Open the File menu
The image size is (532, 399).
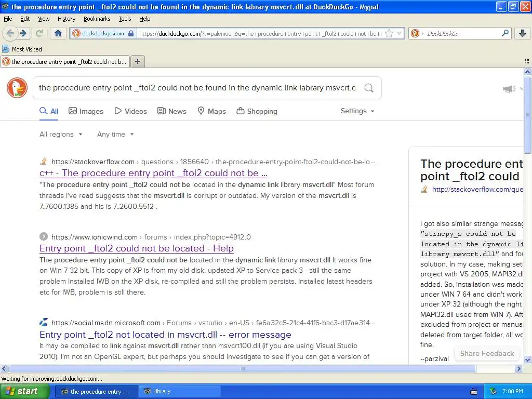point(8,19)
